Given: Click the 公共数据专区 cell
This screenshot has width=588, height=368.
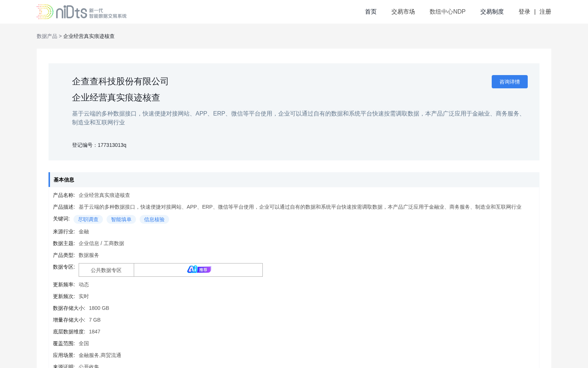Looking at the screenshot, I should (x=106, y=270).
